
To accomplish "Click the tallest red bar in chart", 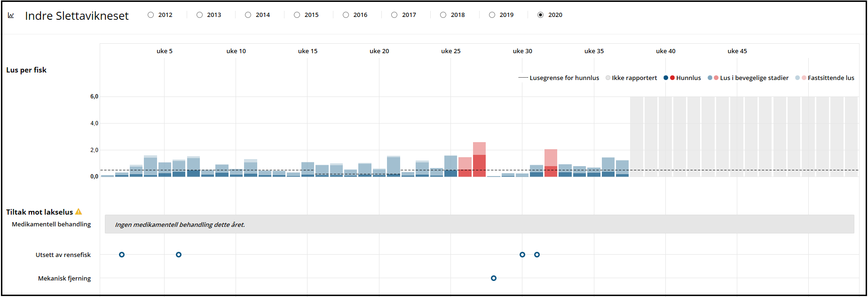I will pos(479,160).
